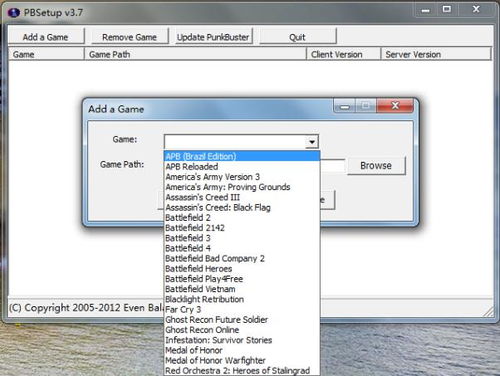Select Medal of Honor Warfighter
The height and width of the screenshot is (376, 500).
(242, 360)
